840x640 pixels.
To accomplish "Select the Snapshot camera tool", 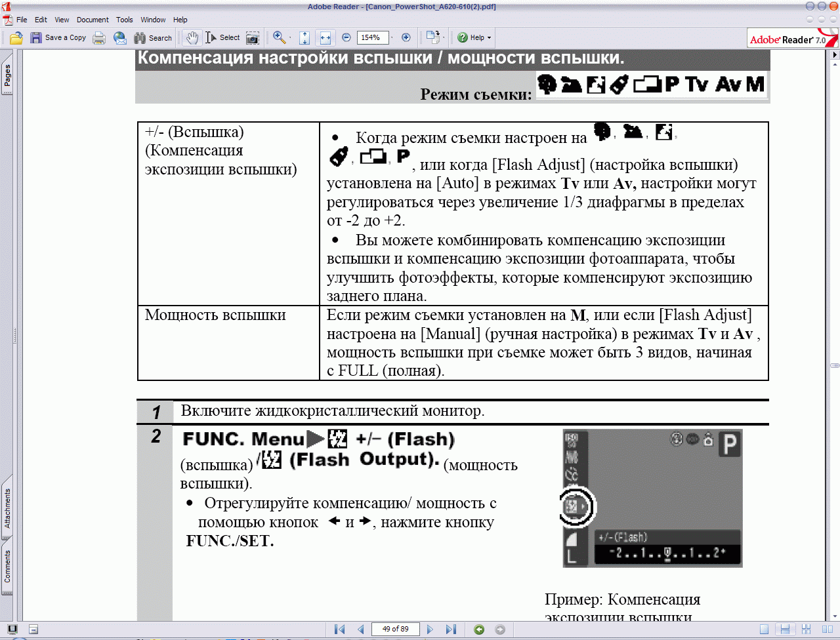I will (x=253, y=38).
